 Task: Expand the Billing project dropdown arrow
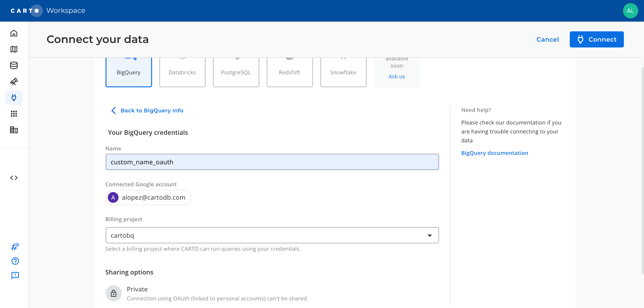(430, 235)
